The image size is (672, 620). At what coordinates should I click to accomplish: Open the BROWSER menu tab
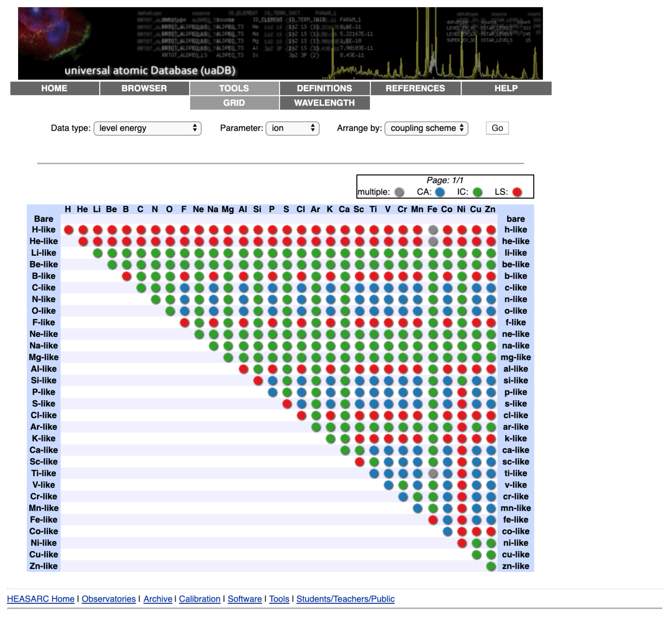point(144,88)
